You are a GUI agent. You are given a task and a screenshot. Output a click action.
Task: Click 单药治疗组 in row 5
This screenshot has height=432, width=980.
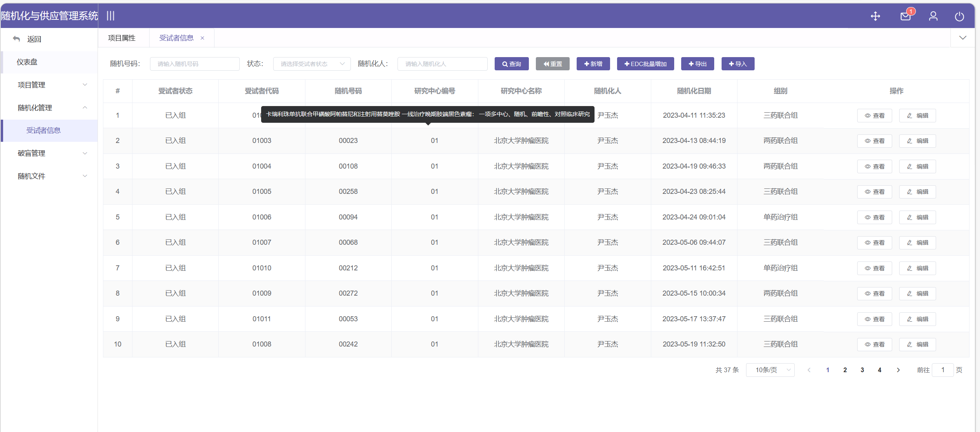[x=780, y=217]
